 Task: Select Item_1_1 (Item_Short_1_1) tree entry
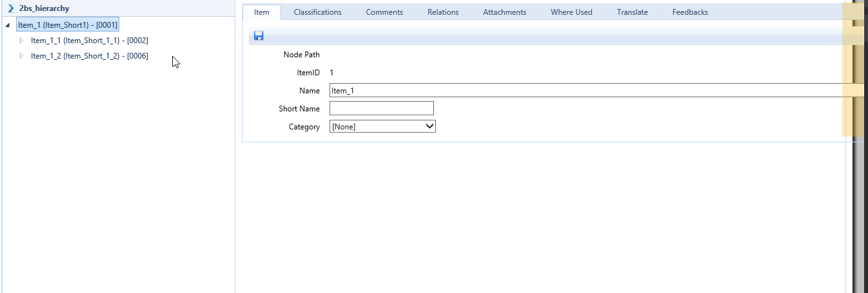pyautogui.click(x=89, y=41)
